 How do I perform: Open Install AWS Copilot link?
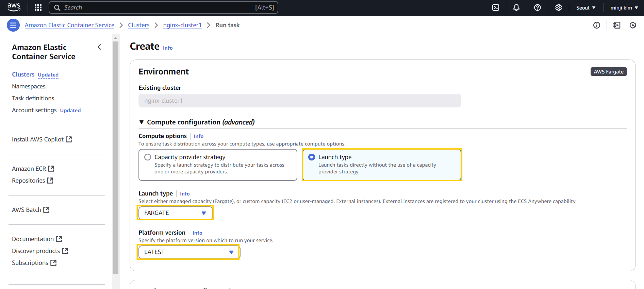click(x=38, y=139)
